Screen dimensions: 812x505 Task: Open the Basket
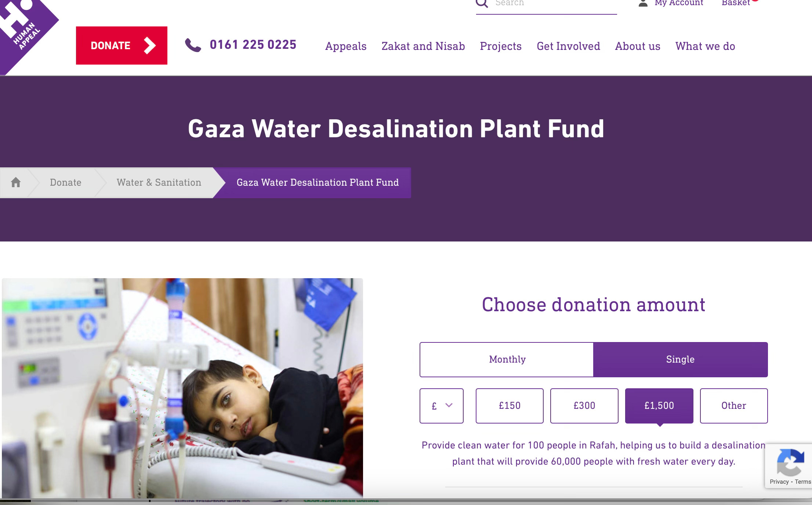736,3
